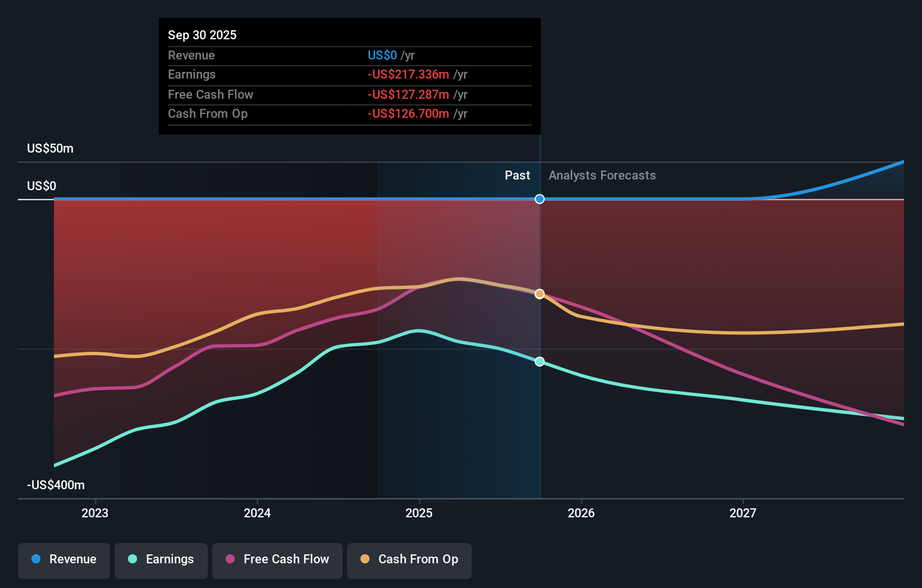Switch to the Past section of the chart
The height and width of the screenshot is (588, 922).
coord(517,175)
